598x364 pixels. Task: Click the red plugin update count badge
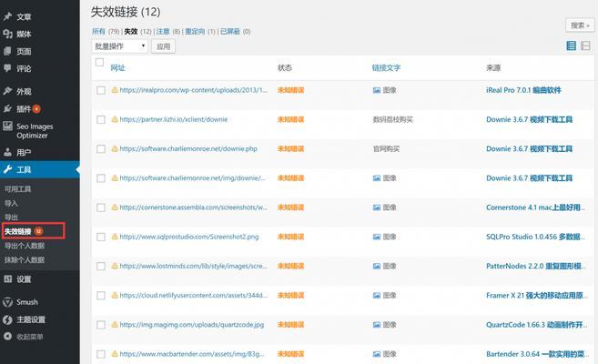tap(36, 108)
